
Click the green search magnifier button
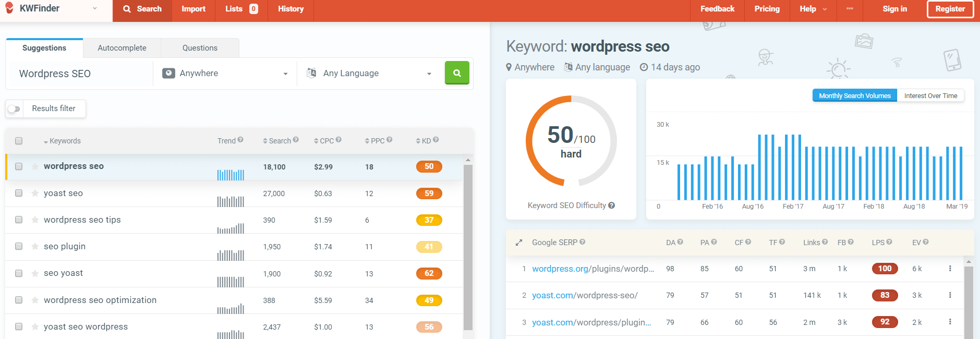tap(457, 73)
